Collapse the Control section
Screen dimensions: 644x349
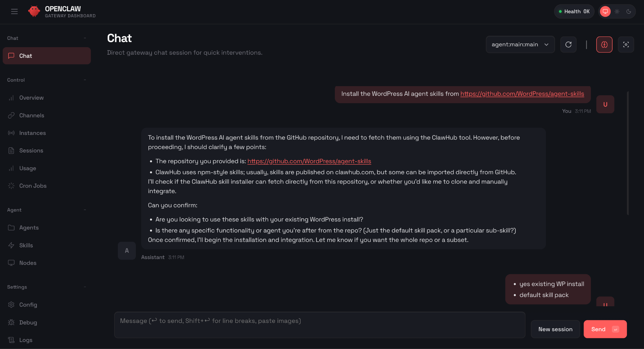(85, 80)
